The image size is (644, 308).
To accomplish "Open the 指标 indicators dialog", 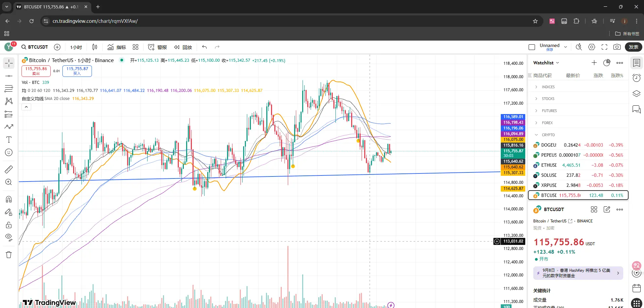I will 117,47.
